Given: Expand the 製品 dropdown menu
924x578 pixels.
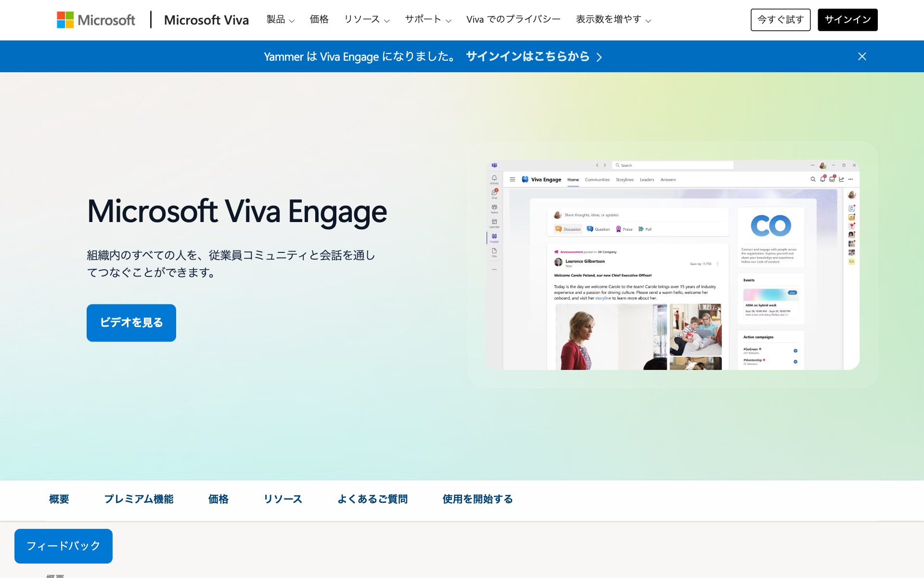Looking at the screenshot, I should pos(280,20).
